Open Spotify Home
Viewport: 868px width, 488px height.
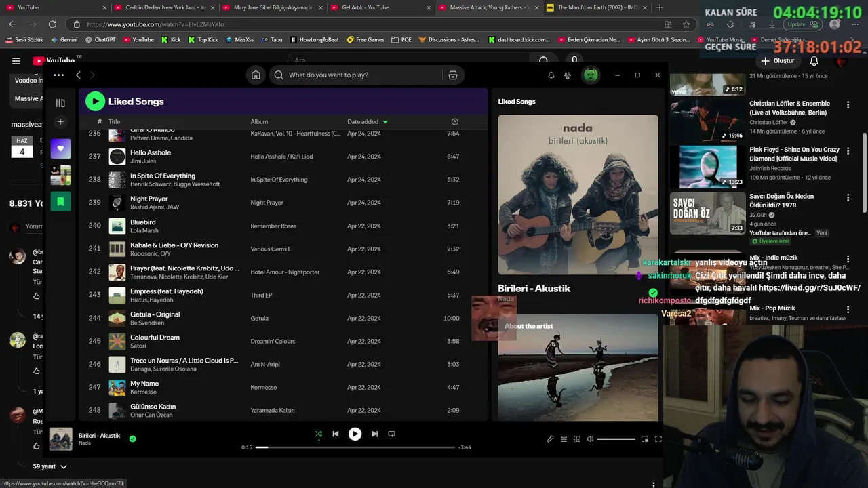tap(256, 75)
